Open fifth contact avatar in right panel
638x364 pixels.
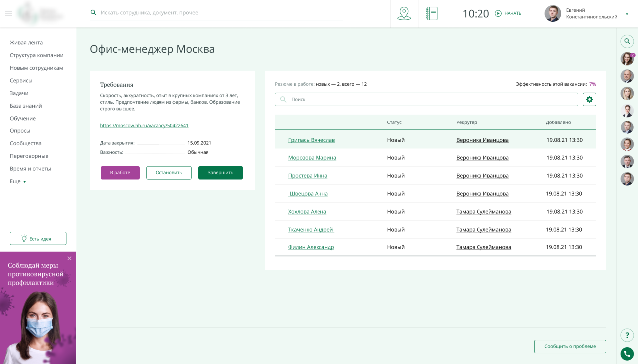[627, 127]
